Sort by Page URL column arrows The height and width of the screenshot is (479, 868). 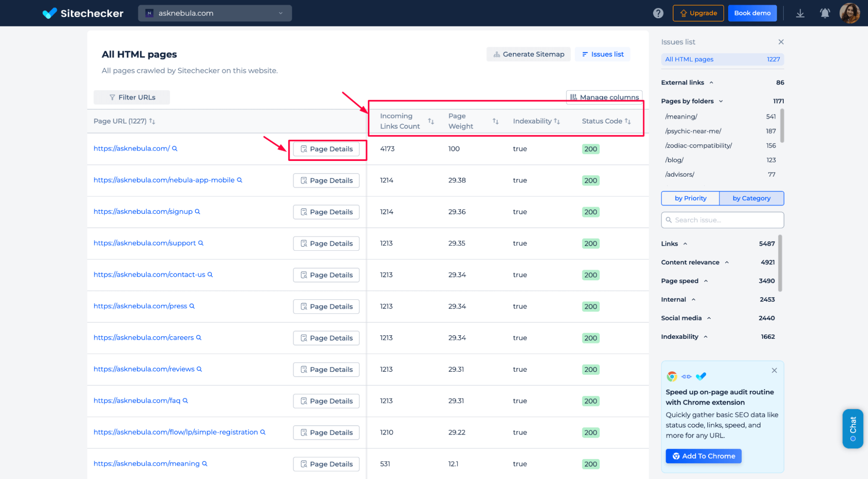click(x=152, y=121)
